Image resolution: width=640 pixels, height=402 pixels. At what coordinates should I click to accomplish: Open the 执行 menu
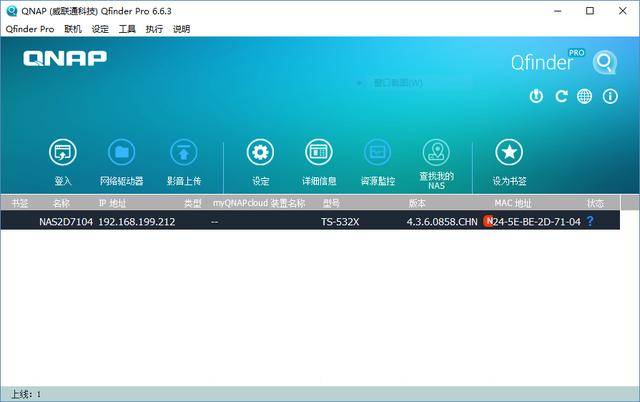154,29
